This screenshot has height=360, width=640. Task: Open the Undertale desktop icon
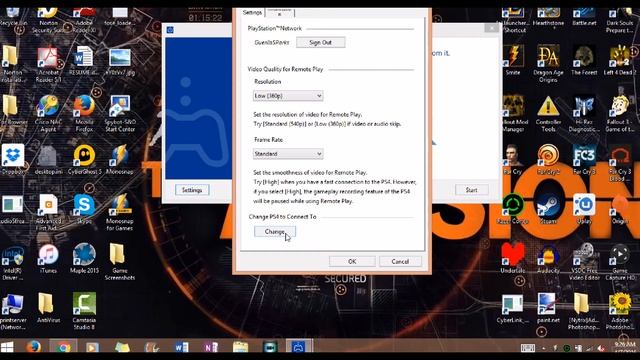point(513,258)
